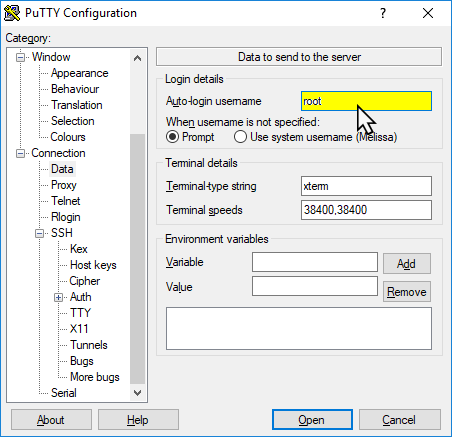The width and height of the screenshot is (452, 437).
Task: Open the Bugs category
Action: (82, 361)
